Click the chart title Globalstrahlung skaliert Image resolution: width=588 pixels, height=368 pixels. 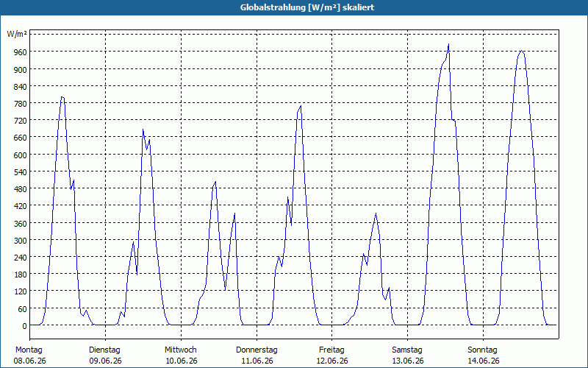pyautogui.click(x=307, y=7)
